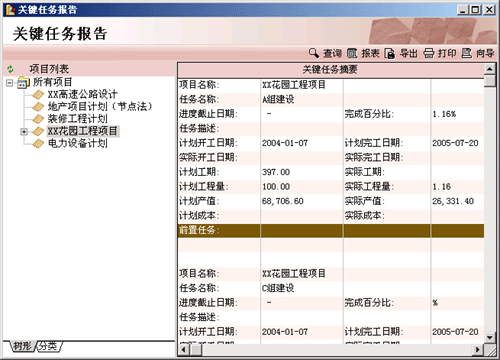Viewport: 500px width, 360px height.
Task: Click the icon next to 电力设备计划
Action: pyautogui.click(x=38, y=144)
